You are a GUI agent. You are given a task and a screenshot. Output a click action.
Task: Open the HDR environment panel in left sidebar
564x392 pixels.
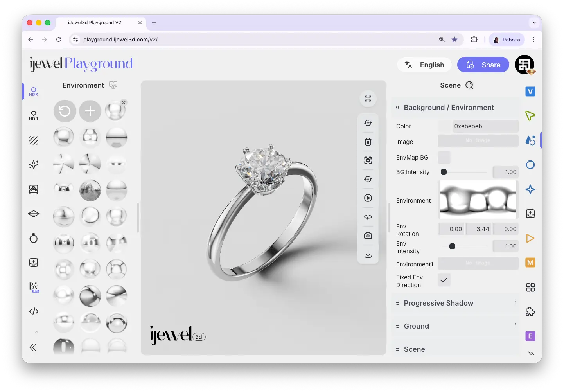coord(34,92)
